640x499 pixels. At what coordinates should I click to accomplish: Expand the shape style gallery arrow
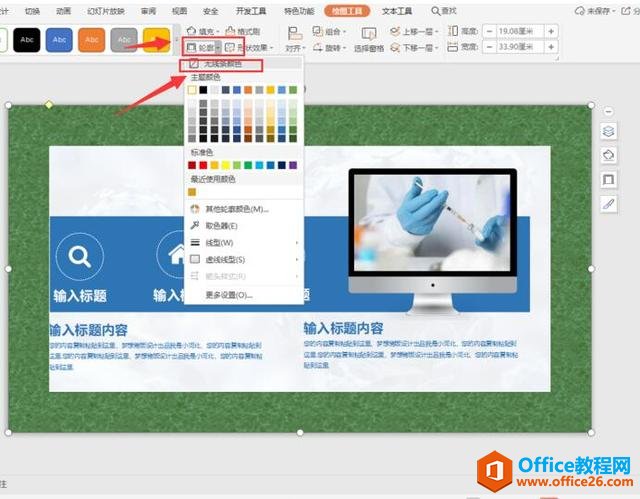point(176,40)
